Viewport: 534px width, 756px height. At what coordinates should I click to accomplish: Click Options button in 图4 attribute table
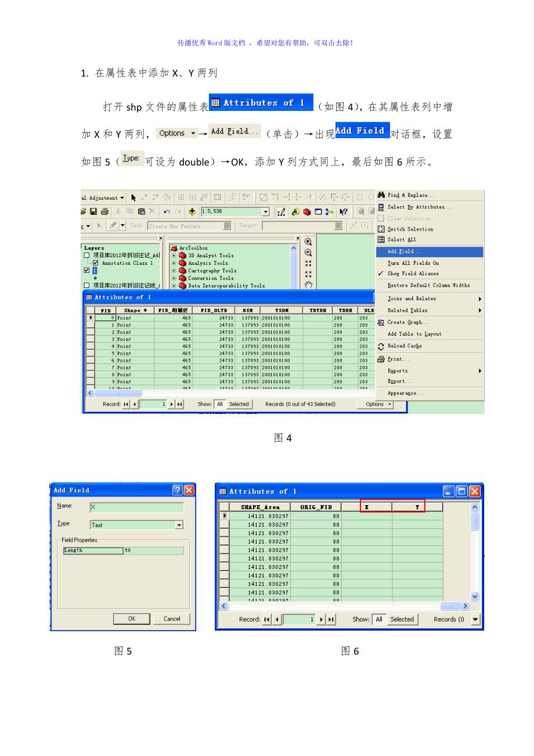click(x=376, y=404)
